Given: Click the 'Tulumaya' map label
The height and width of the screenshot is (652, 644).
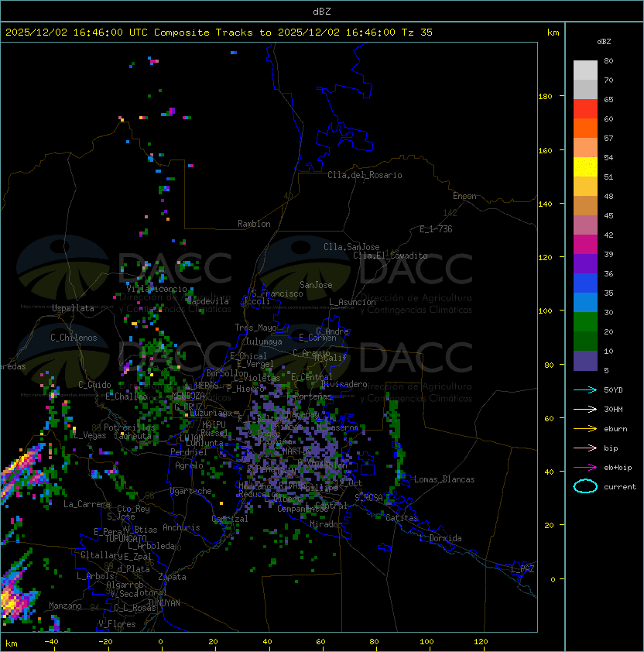Looking at the screenshot, I should point(264,341).
